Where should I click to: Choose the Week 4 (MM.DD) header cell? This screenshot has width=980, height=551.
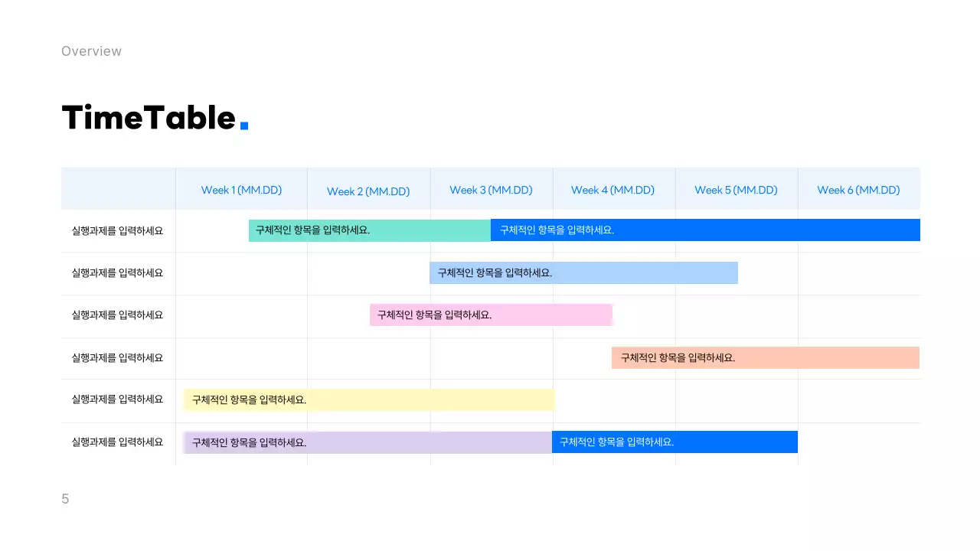tap(612, 190)
